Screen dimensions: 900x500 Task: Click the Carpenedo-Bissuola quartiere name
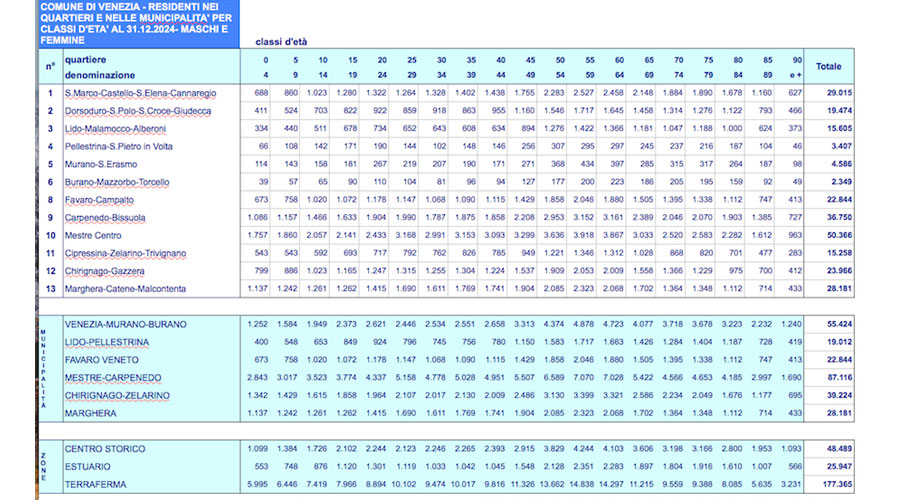[105, 217]
